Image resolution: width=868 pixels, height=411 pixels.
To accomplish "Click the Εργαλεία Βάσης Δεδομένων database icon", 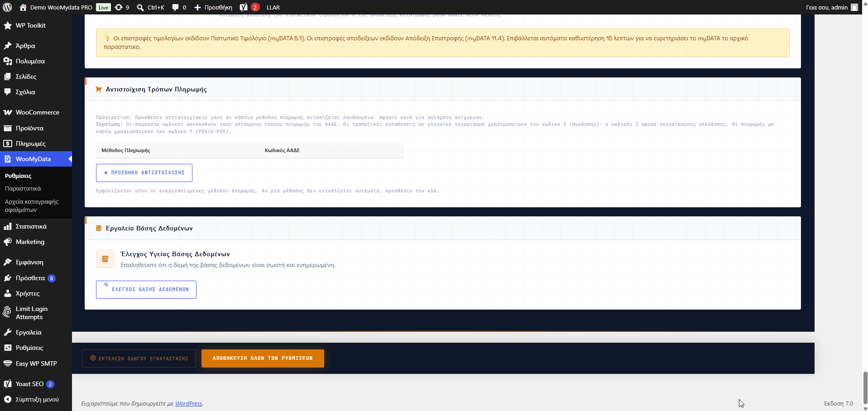I will (99, 228).
